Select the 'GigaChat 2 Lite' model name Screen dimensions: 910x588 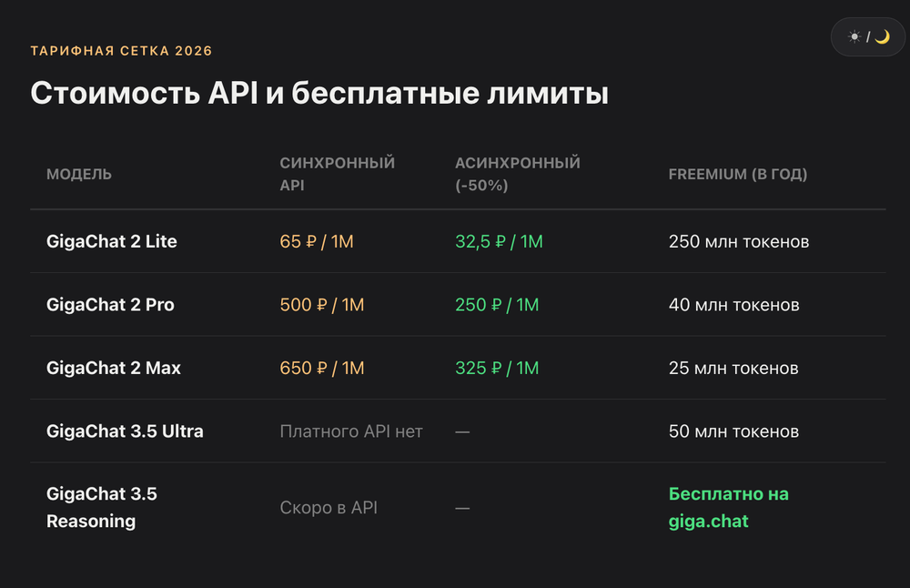tap(111, 241)
